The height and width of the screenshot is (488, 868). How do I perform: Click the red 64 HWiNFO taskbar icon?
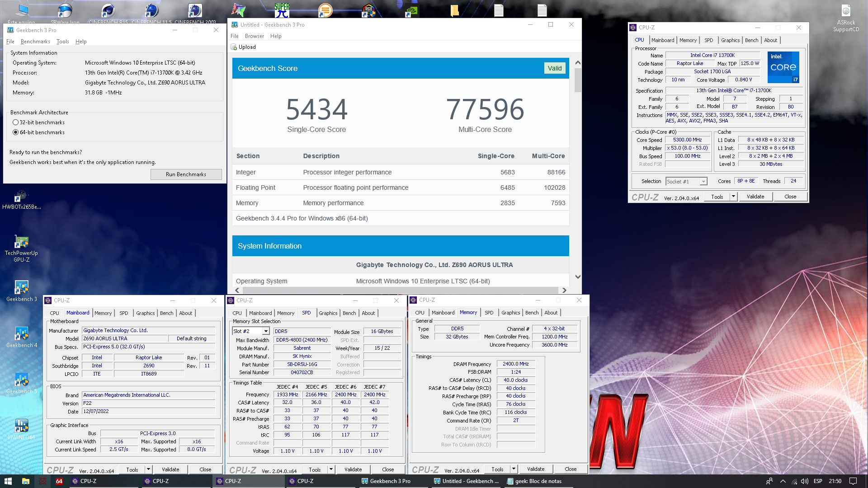click(59, 481)
